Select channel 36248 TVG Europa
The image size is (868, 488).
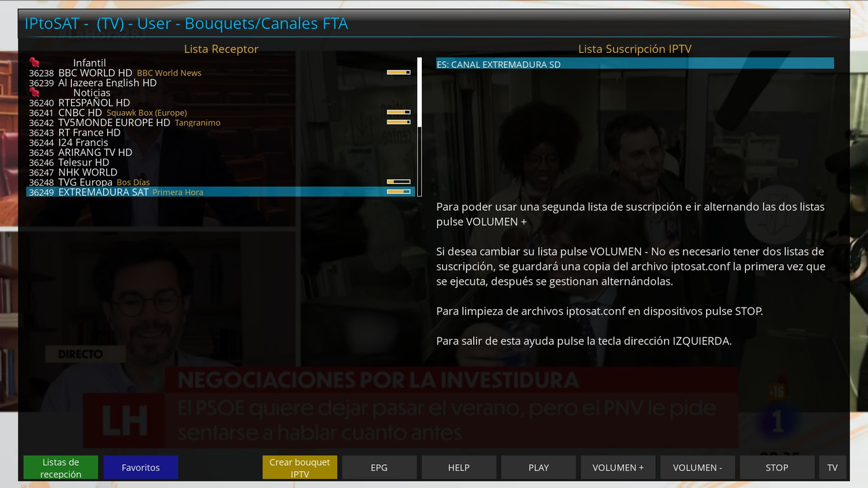click(220, 182)
